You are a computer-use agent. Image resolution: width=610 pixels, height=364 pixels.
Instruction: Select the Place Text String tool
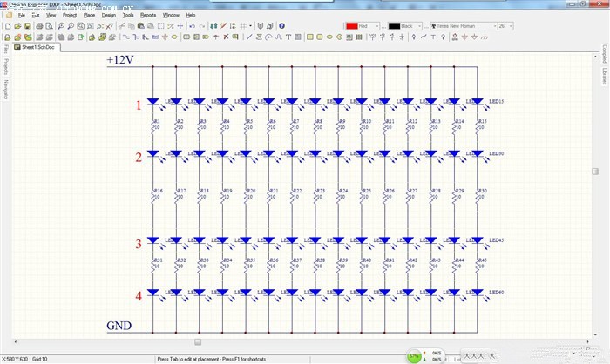(x=288, y=37)
